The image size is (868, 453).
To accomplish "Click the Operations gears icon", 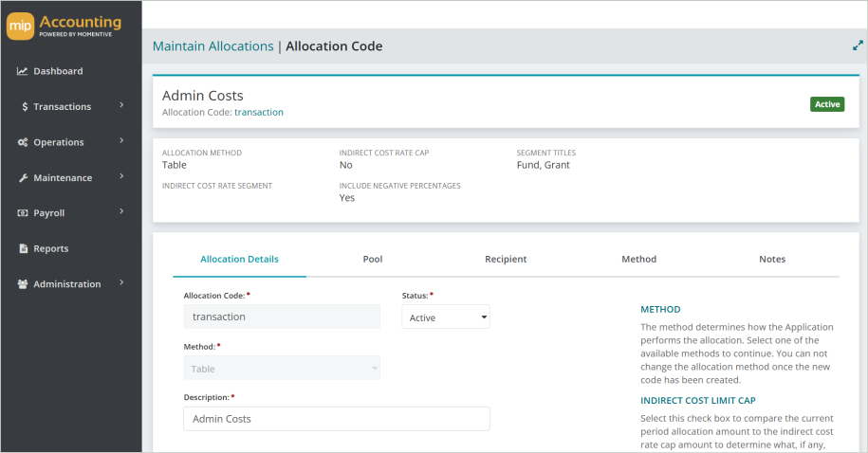I will (23, 142).
